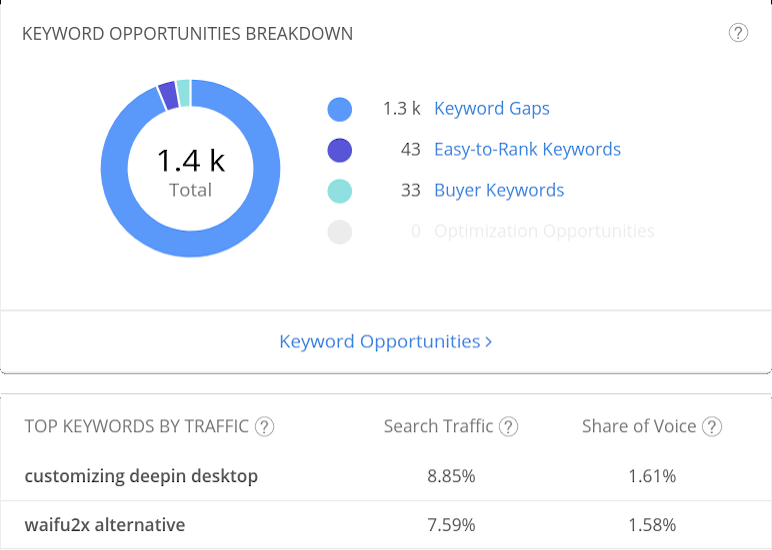Image resolution: width=772 pixels, height=550 pixels.
Task: Click the blue Keyword Gaps legend dot
Action: click(340, 109)
